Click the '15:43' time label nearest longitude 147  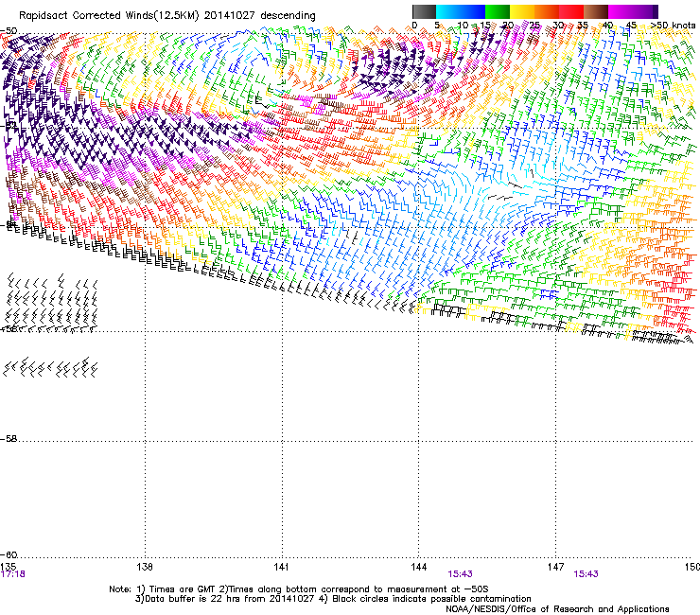click(586, 574)
